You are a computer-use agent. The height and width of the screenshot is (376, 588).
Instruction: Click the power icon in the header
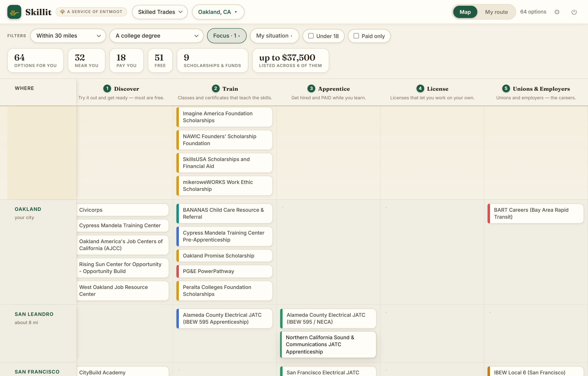click(x=574, y=12)
